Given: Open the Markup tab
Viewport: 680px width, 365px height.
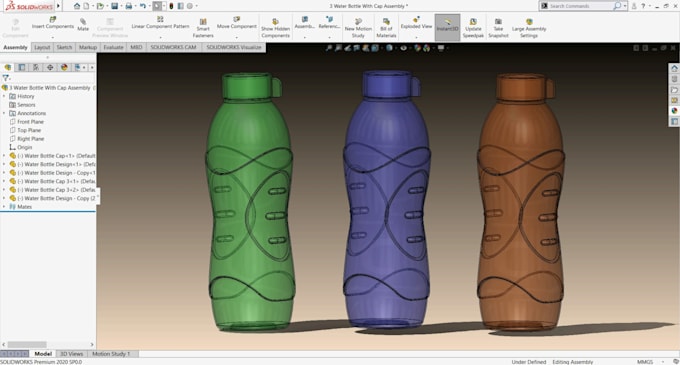Looking at the screenshot, I should coord(88,47).
